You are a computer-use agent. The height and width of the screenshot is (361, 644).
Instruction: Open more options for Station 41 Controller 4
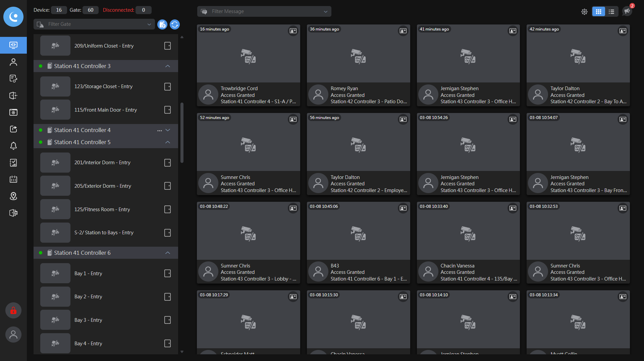tap(159, 130)
